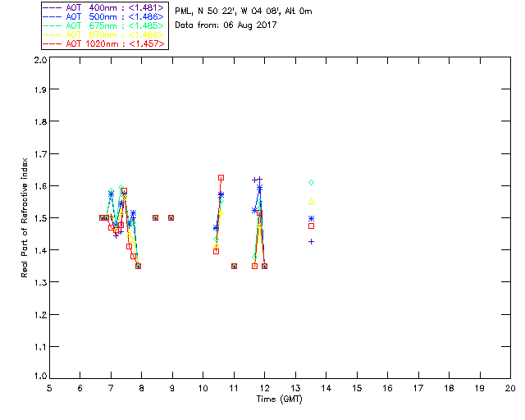
Task: Click the isolated green diamond marker near time 13.5
Action: pos(312,183)
